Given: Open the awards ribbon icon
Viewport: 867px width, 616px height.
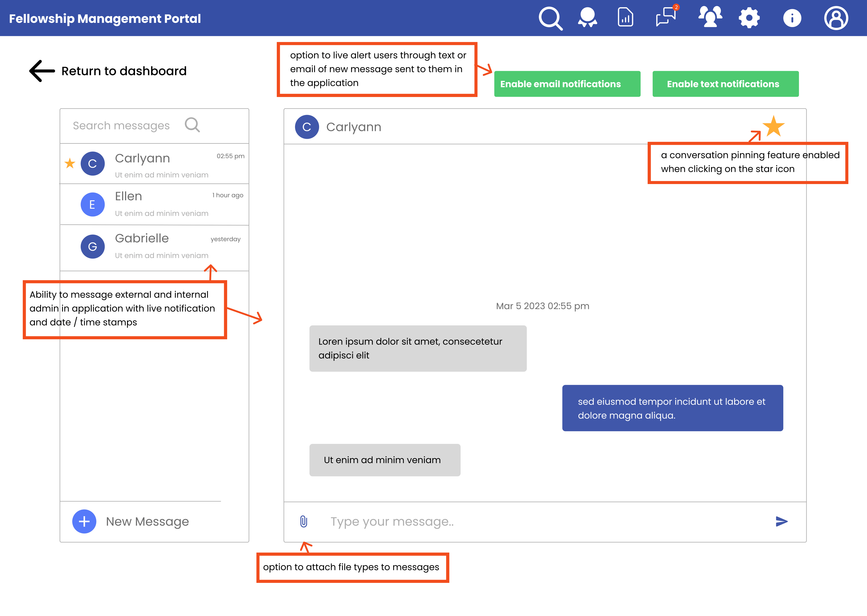Looking at the screenshot, I should (x=587, y=18).
